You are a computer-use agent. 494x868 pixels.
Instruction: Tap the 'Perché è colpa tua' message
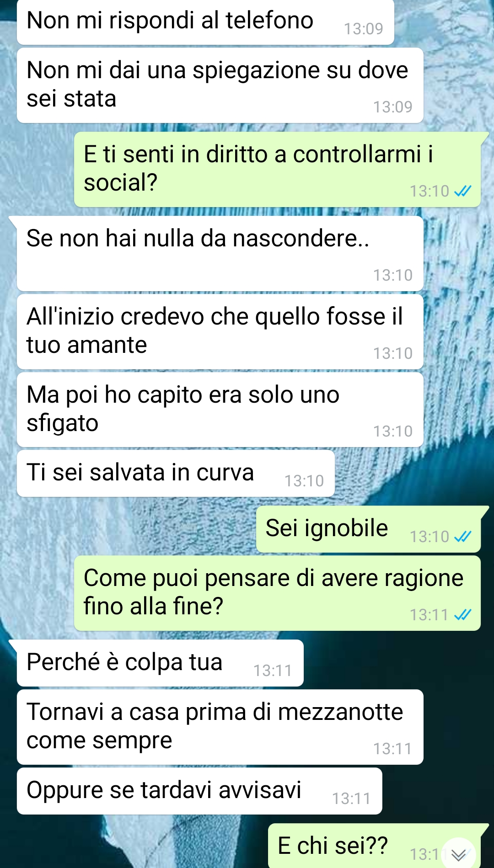coord(160,663)
